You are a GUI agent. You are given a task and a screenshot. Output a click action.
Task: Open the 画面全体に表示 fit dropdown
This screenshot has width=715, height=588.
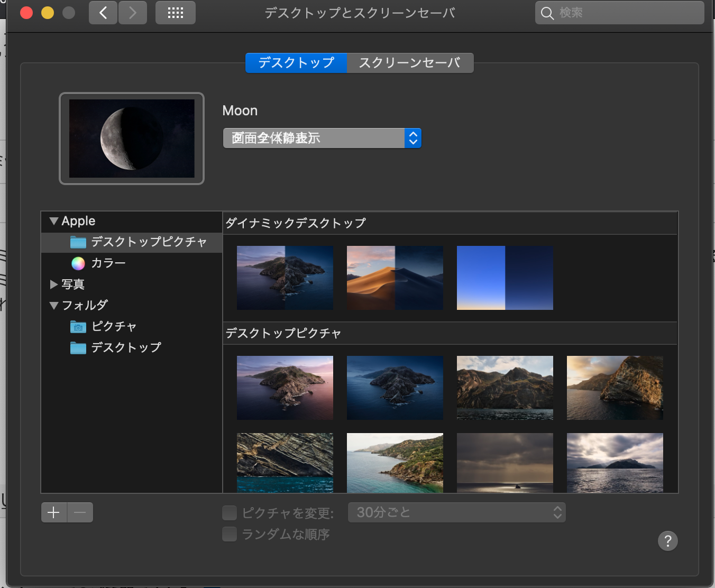(322, 138)
